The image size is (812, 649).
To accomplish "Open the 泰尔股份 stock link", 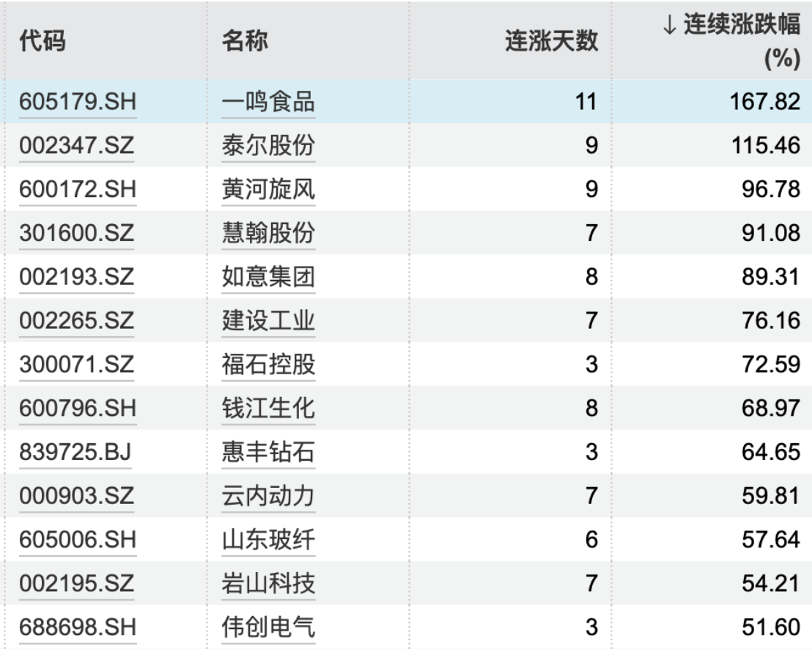I will coord(268,145).
